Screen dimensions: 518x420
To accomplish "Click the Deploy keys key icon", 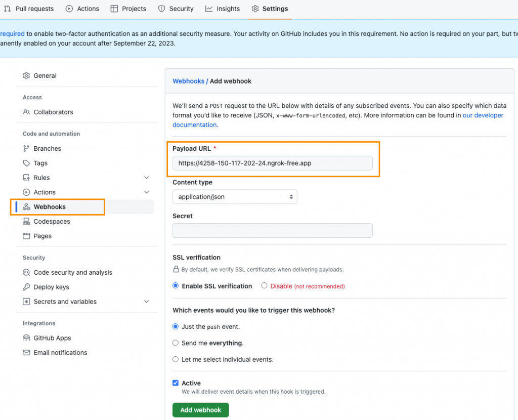I will click(26, 287).
